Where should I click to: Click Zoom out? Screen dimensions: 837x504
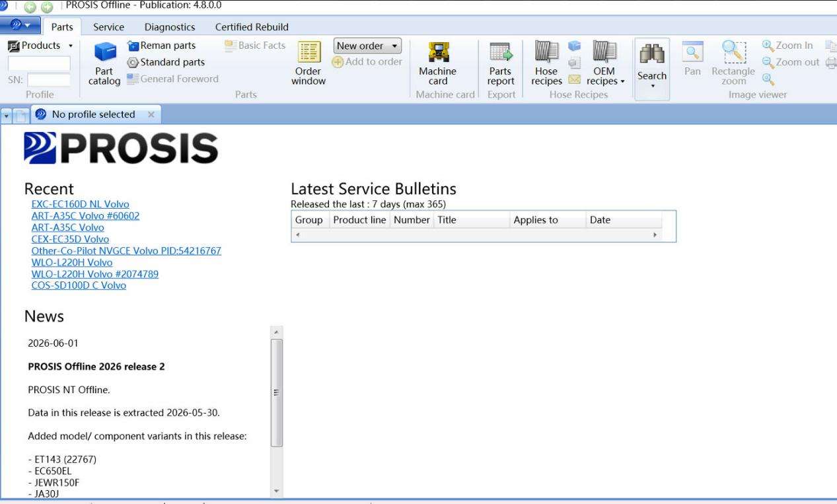(x=790, y=62)
